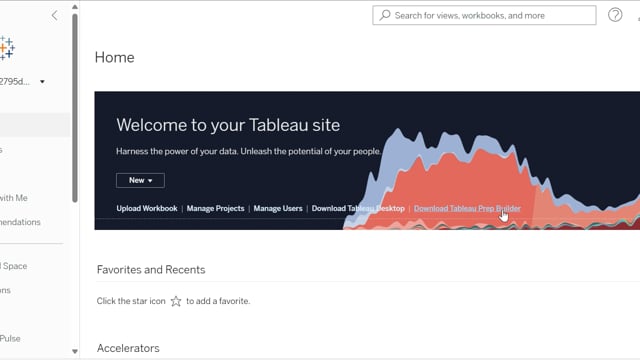Click the search magnifier icon
640x360 pixels.
(384, 16)
